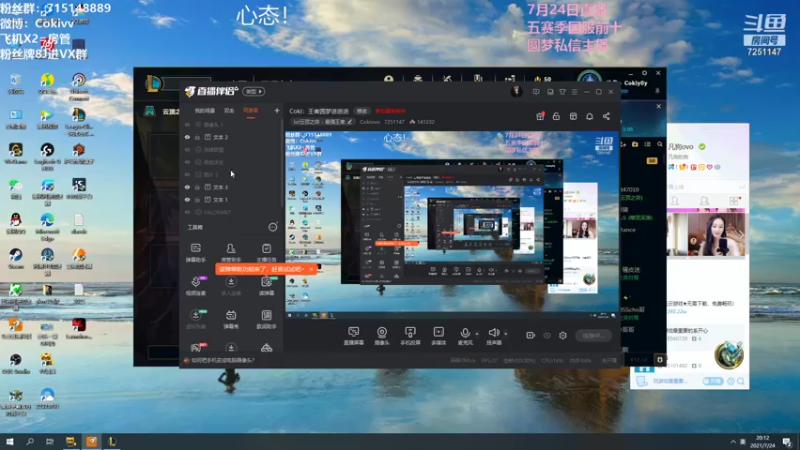Open Steam desktop shortcut
This screenshot has height=450, width=800.
15,259
